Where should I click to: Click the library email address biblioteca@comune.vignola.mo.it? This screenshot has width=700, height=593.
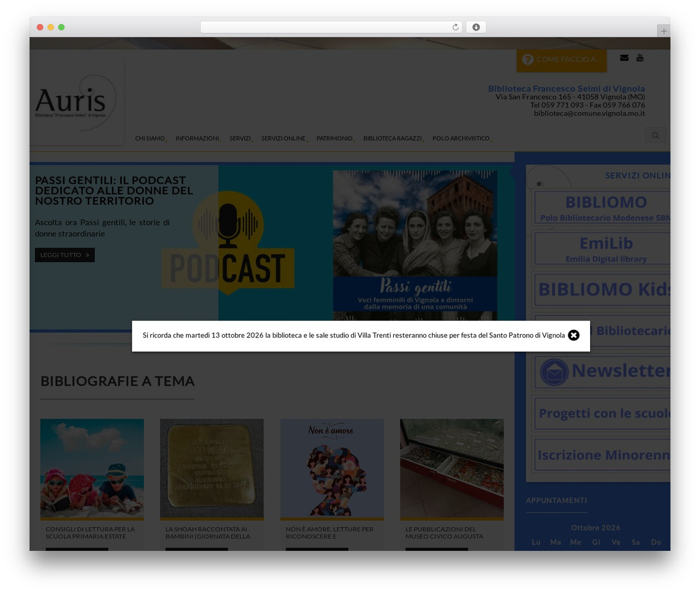tap(590, 113)
